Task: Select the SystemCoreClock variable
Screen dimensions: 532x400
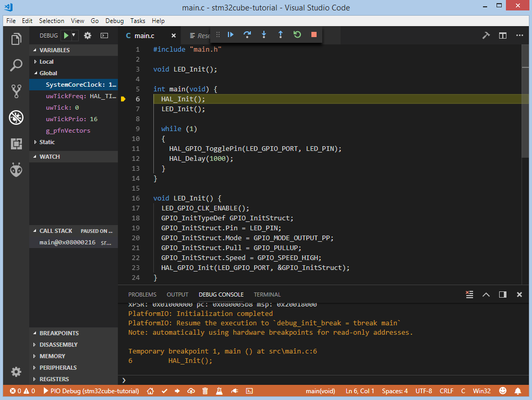Action: click(x=74, y=85)
